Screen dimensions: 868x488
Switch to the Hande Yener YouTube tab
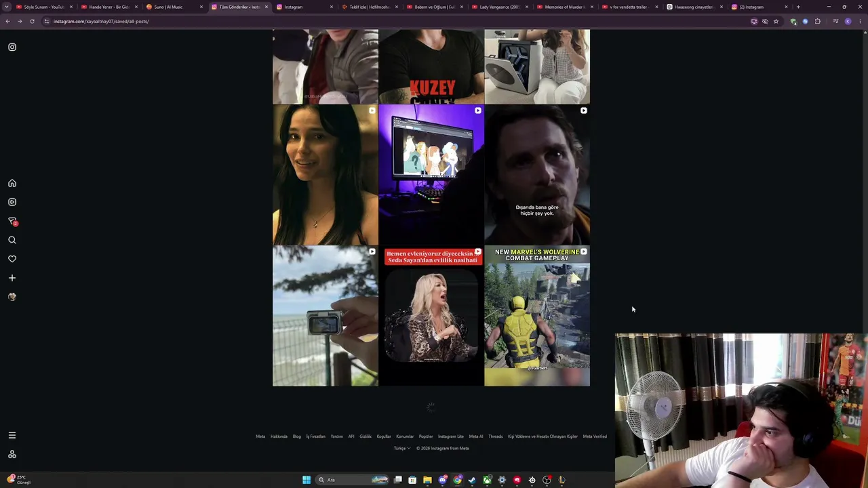[x=108, y=7]
